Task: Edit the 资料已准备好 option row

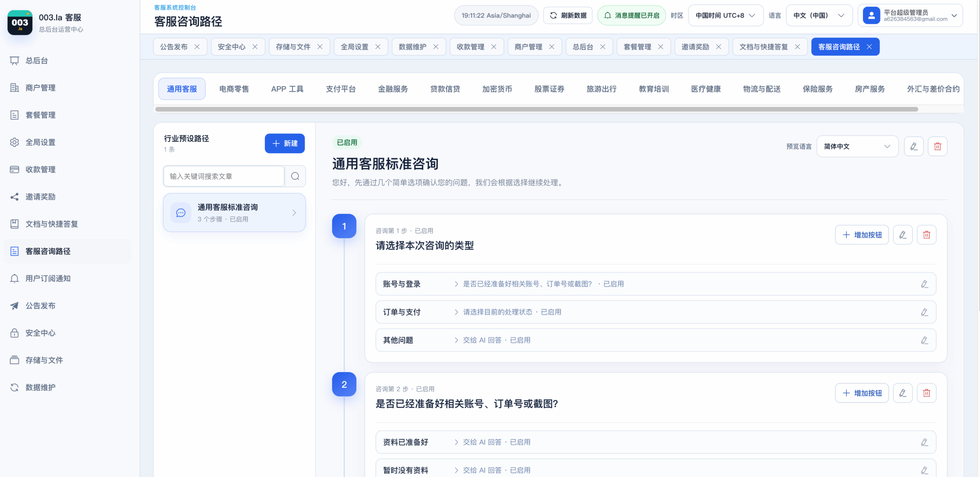Action: coord(924,442)
